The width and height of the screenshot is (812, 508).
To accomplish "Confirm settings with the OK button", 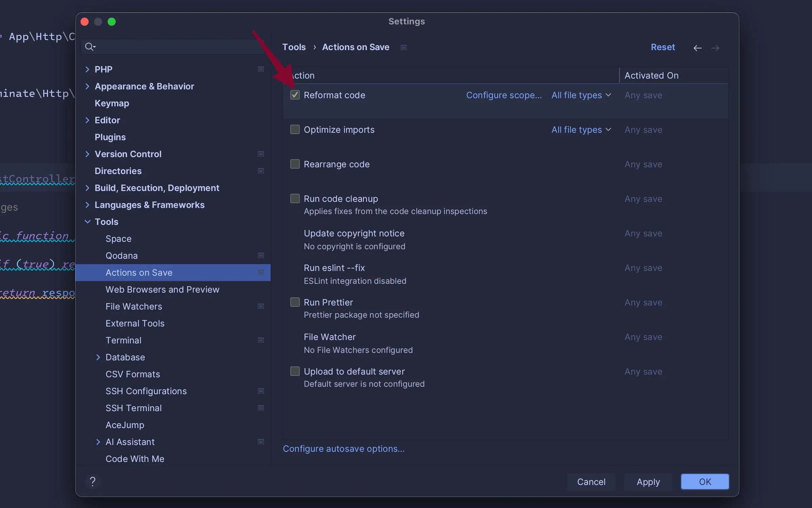I will click(x=705, y=482).
